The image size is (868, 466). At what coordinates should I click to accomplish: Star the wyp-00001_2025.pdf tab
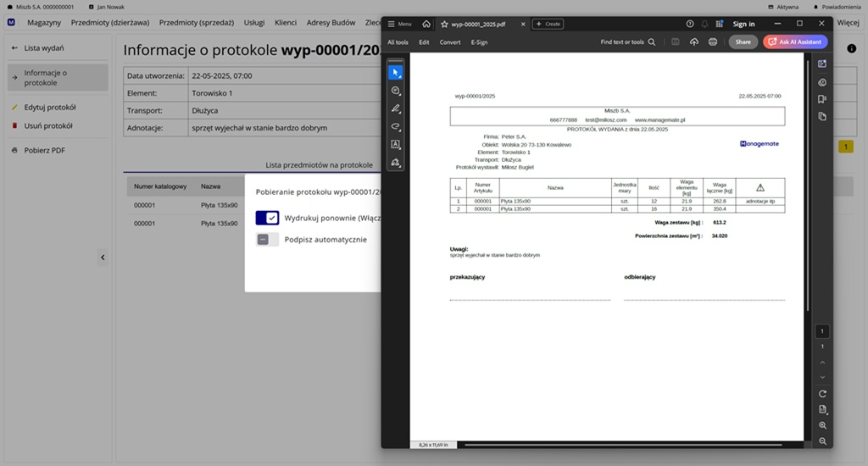(x=444, y=24)
